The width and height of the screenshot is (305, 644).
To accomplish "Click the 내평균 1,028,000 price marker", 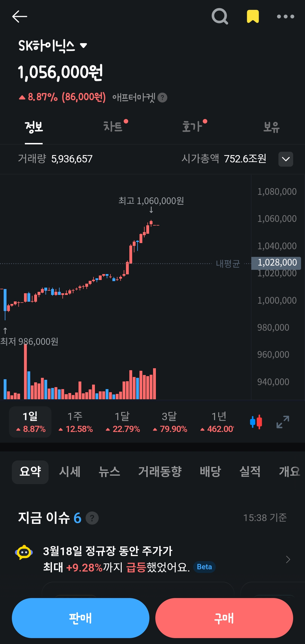I will [x=276, y=263].
